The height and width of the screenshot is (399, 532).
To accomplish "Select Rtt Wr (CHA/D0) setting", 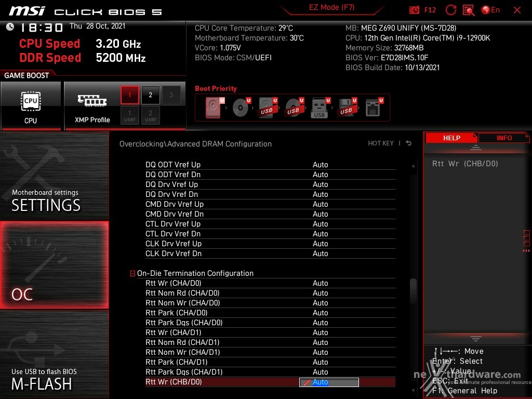I will point(270,283).
